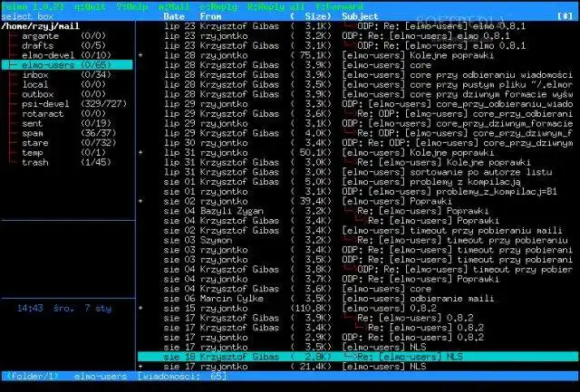Choose the m:Mail command

[174, 6]
